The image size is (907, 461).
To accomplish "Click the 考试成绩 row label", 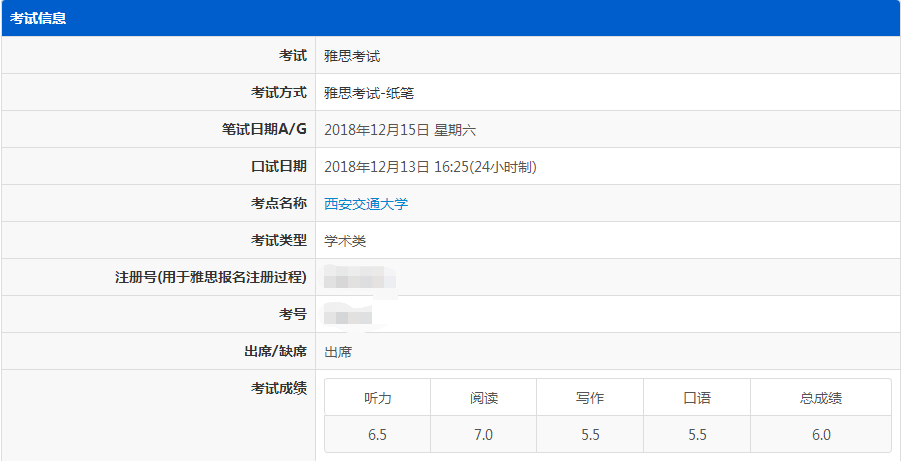I will click(x=279, y=388).
